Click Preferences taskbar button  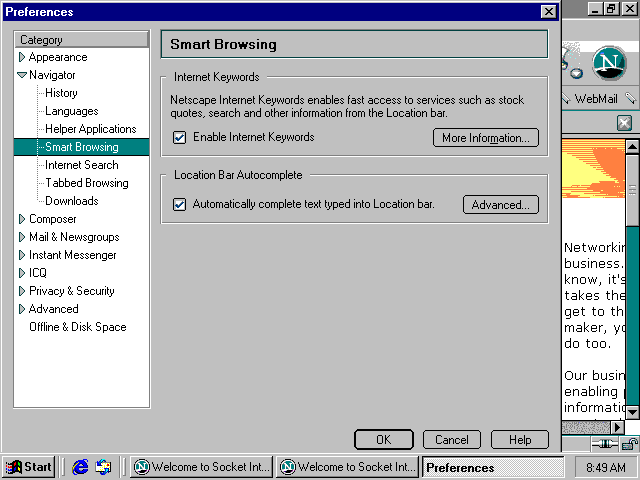pos(493,467)
